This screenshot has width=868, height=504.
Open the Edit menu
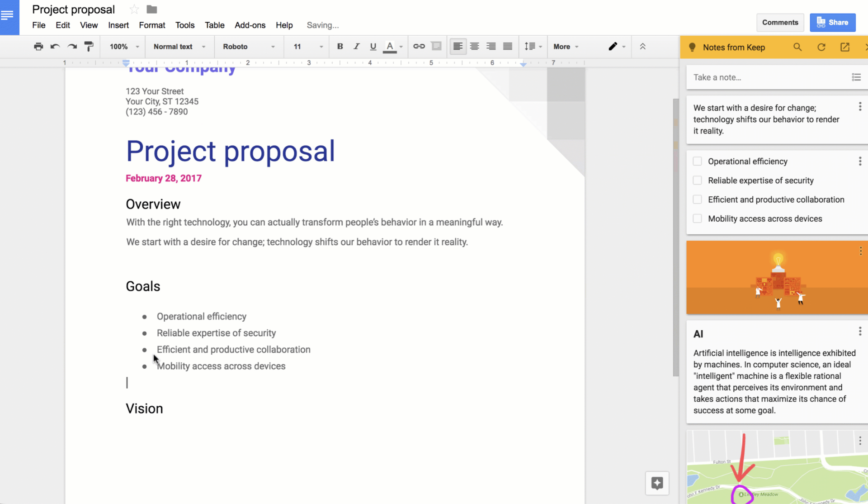click(x=63, y=25)
